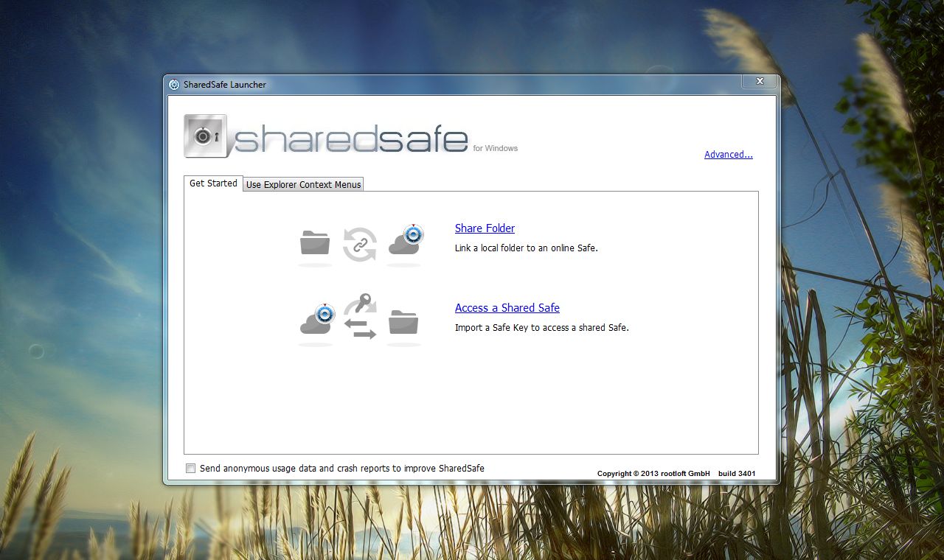Image resolution: width=944 pixels, height=560 pixels.
Task: Click the 'for Windows' label
Action: coord(496,148)
